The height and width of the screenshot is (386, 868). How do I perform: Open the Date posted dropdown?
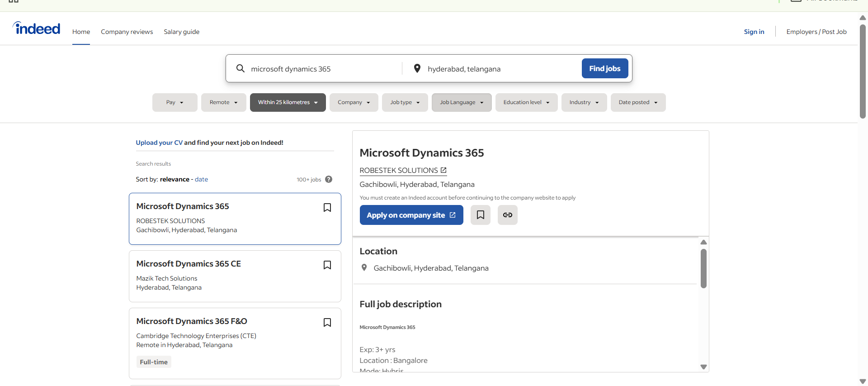pyautogui.click(x=638, y=102)
